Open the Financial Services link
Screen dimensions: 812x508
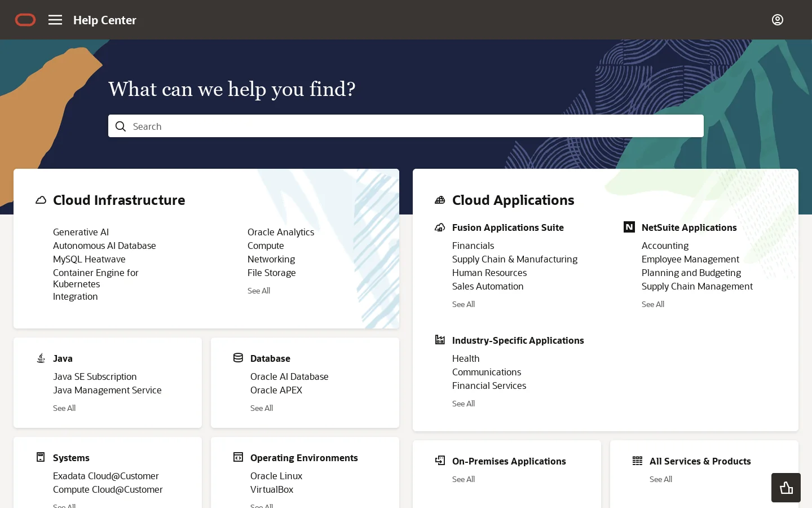489,386
